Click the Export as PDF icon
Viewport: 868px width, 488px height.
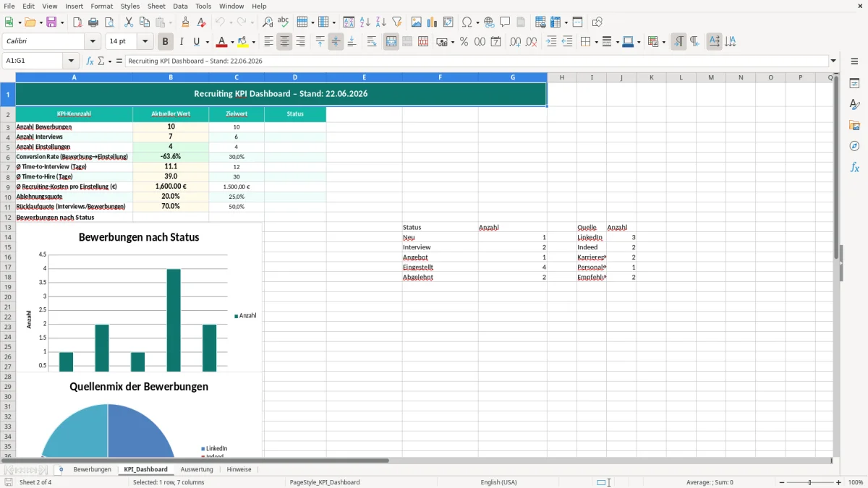77,22
